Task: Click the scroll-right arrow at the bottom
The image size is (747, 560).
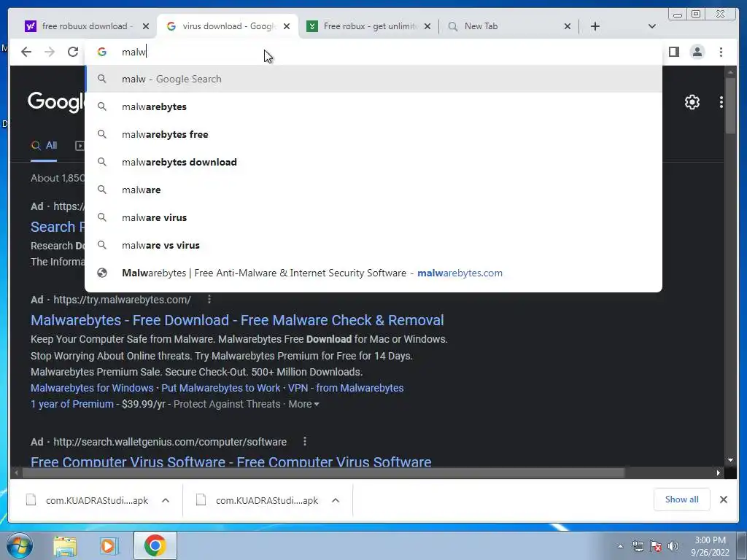Action: coord(719,472)
